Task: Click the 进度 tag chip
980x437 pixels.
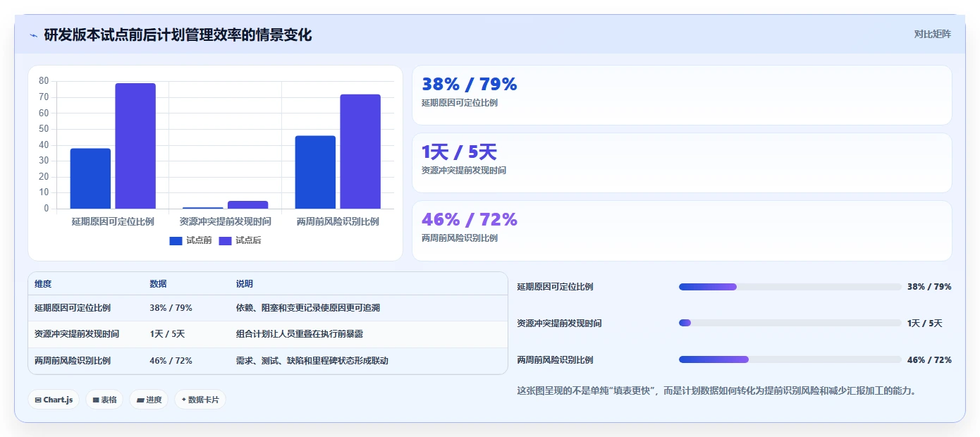Action: coord(149,400)
